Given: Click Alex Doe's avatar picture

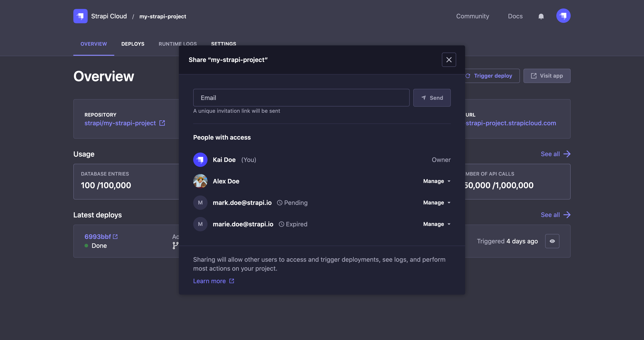Looking at the screenshot, I should pos(200,181).
